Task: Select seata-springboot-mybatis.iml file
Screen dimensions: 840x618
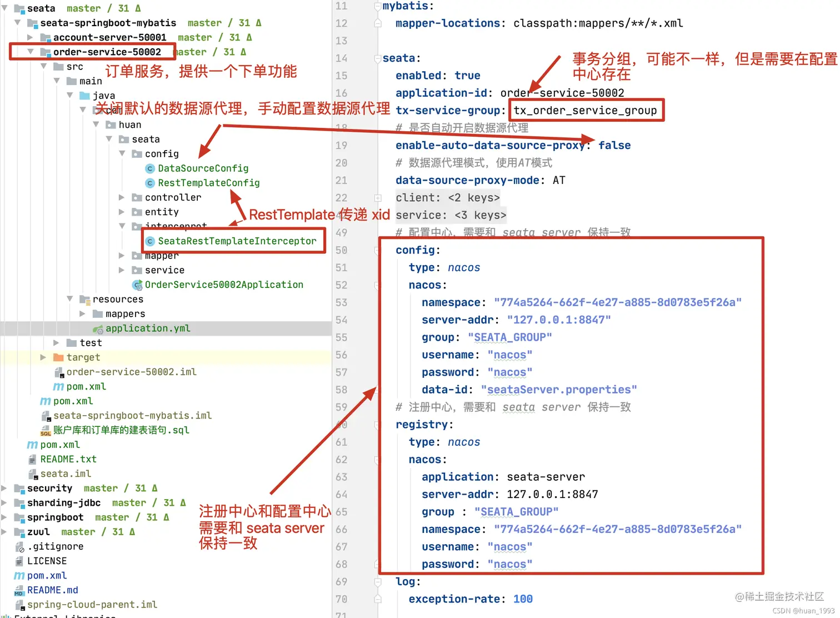Action: [x=132, y=416]
